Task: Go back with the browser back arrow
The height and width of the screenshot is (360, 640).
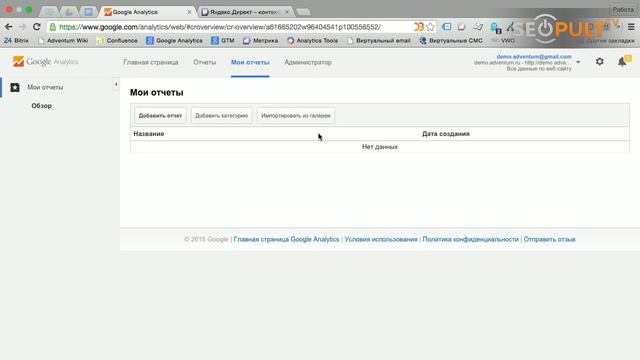Action: 9,27
